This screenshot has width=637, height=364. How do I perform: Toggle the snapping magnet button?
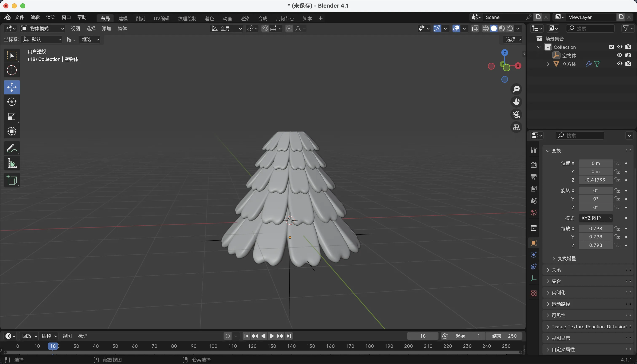(265, 28)
